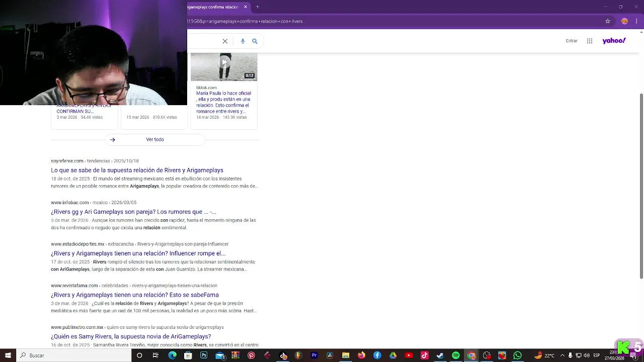Screen dimensions: 644x362
Task: Switch to Chrome in taskbar
Action: click(471, 355)
